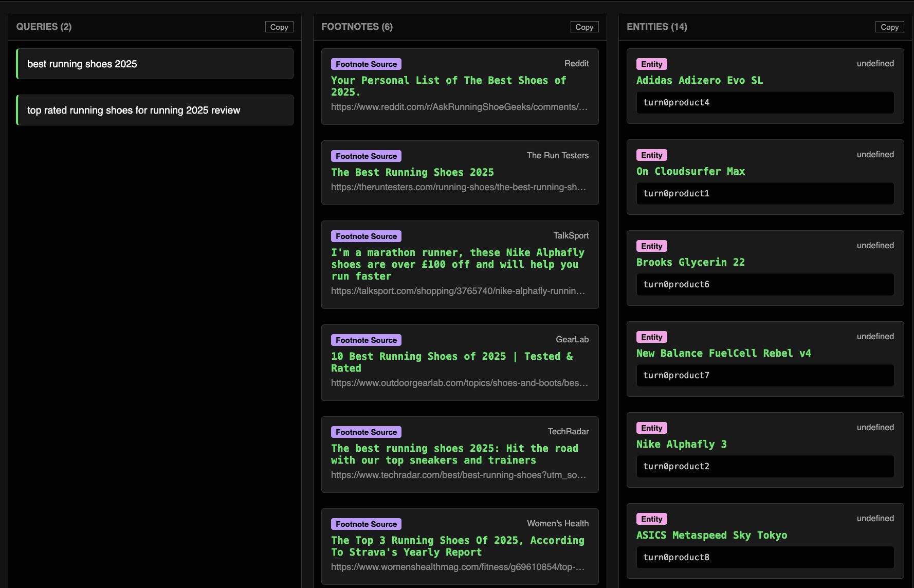This screenshot has width=914, height=588.
Task: Click the 'TalkSport' source label
Action: coord(571,236)
